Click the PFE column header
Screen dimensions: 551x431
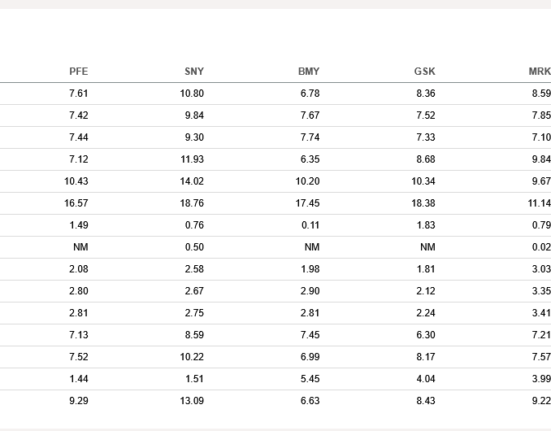(x=78, y=71)
